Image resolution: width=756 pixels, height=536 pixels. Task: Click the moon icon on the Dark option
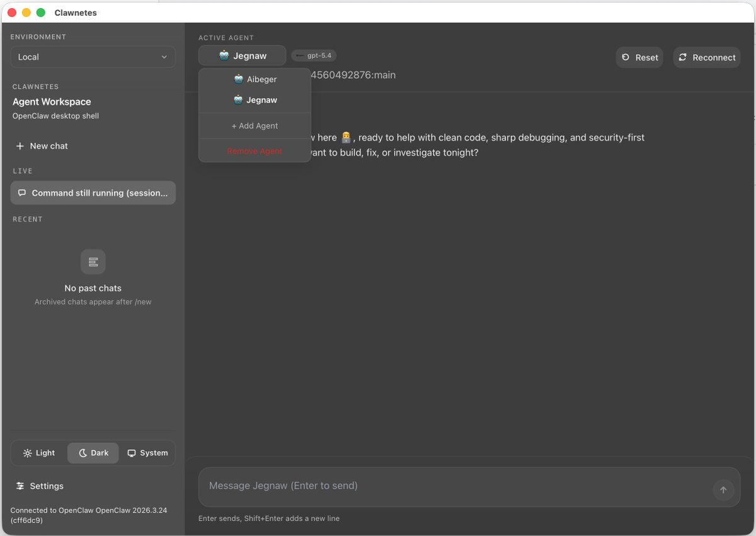point(83,453)
